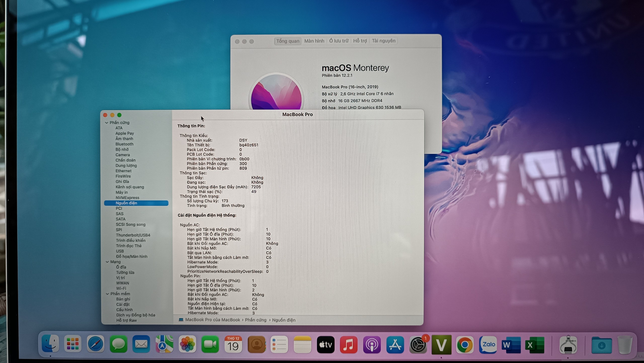Open the Ổ lưu trữ tab
This screenshot has height=363, width=644.
point(339,41)
